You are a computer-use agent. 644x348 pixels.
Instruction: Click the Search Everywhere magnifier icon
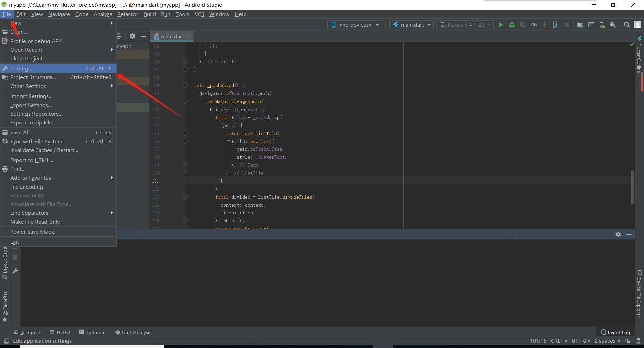coord(627,25)
